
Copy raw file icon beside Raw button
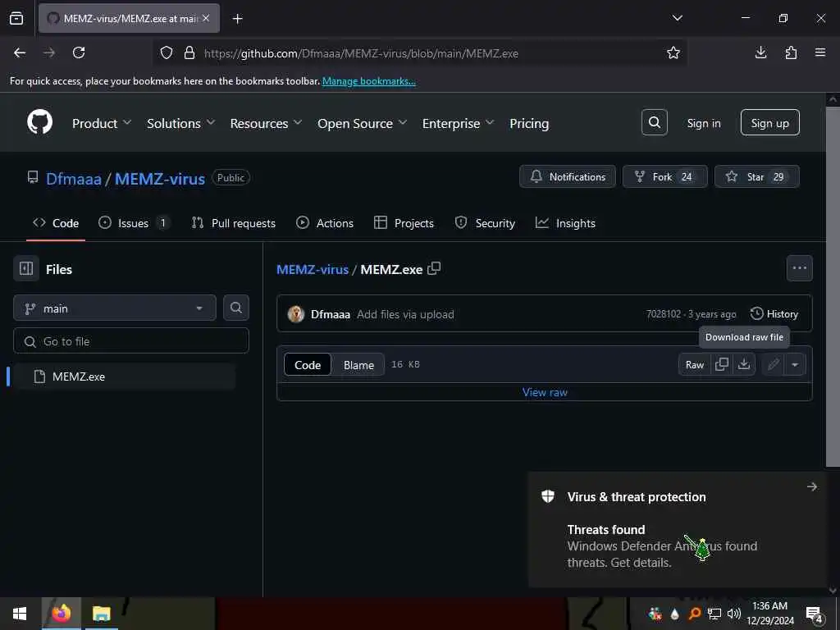(x=722, y=364)
